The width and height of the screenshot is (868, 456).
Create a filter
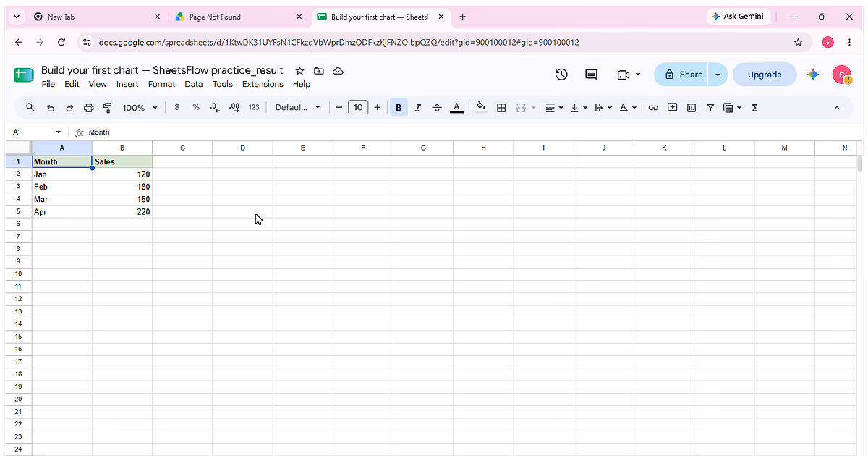[x=710, y=107]
